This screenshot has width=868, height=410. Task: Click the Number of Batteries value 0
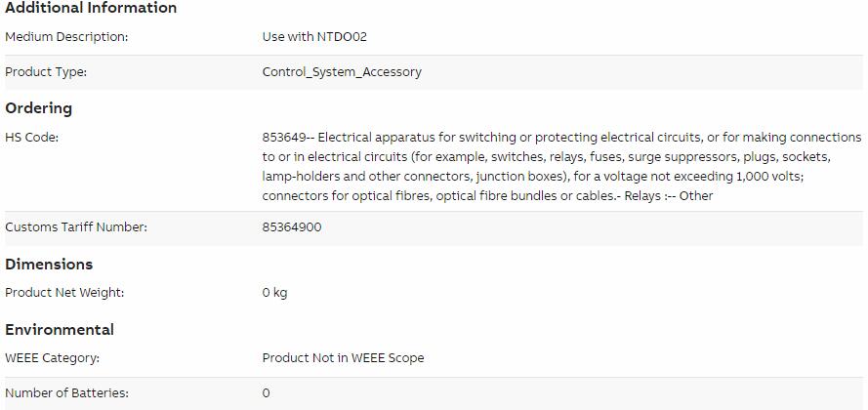(267, 393)
